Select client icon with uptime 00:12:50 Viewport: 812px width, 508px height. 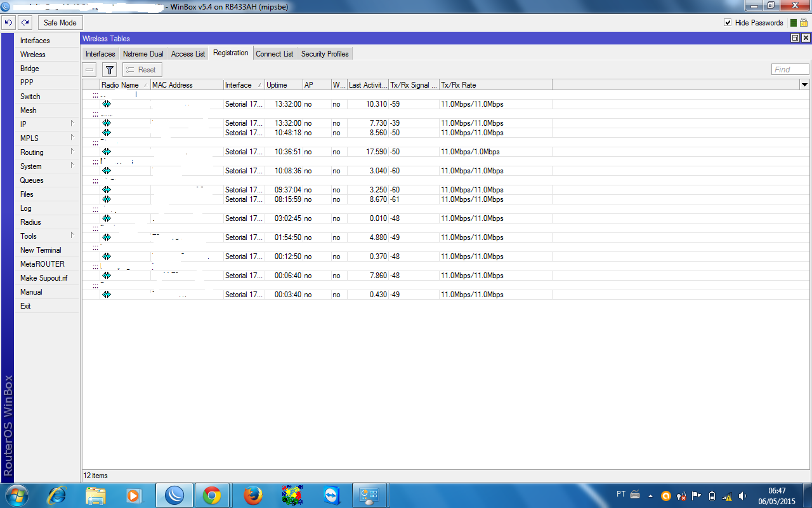tap(107, 257)
